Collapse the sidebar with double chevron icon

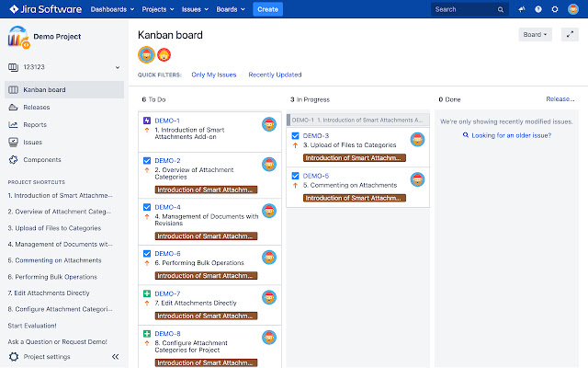tap(116, 357)
